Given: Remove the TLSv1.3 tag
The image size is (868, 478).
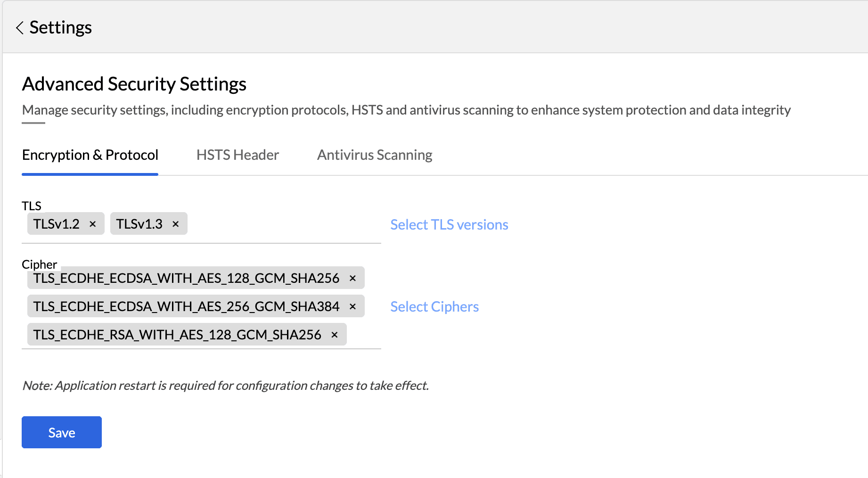Looking at the screenshot, I should pos(176,224).
